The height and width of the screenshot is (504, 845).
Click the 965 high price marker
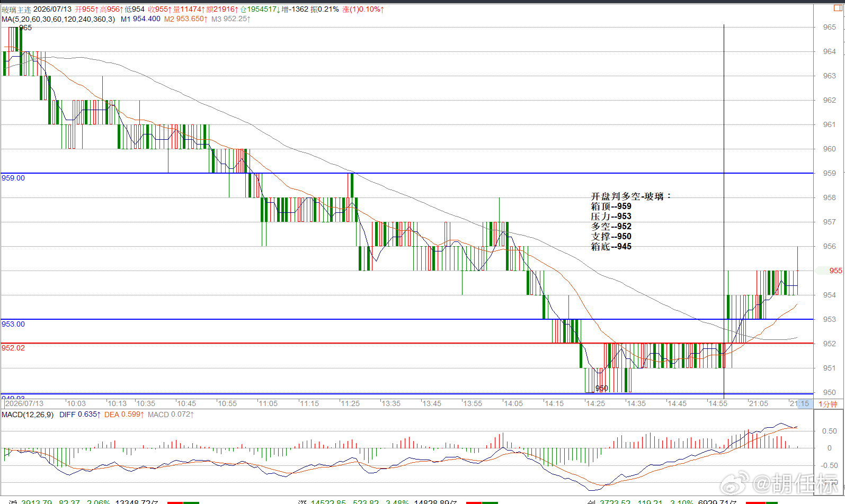25,28
